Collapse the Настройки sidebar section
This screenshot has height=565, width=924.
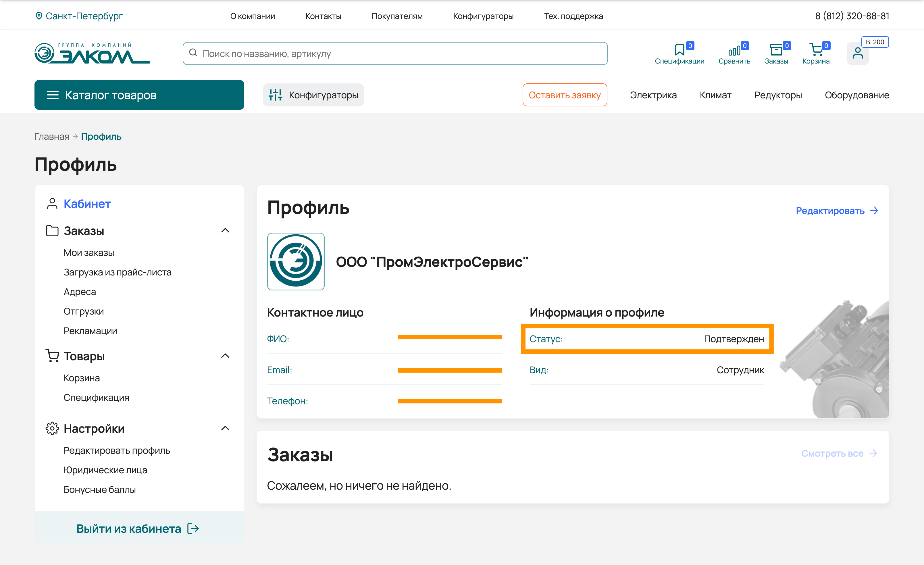coord(225,428)
